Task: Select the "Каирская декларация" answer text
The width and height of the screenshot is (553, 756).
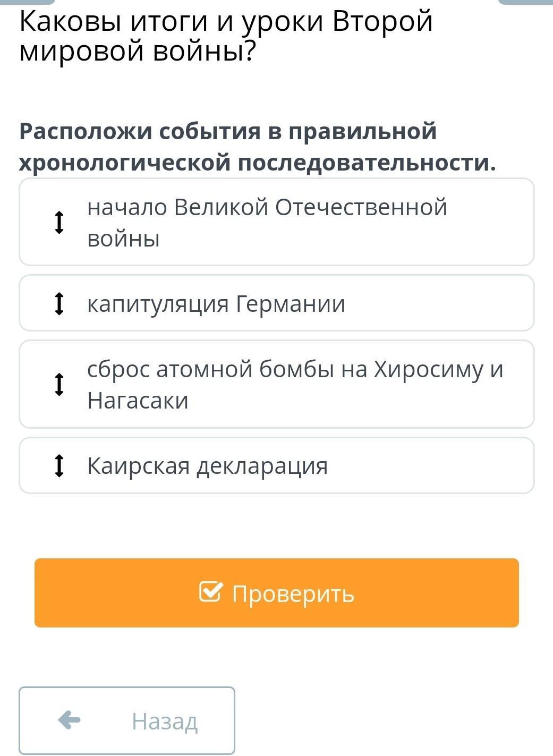Action: [x=208, y=466]
